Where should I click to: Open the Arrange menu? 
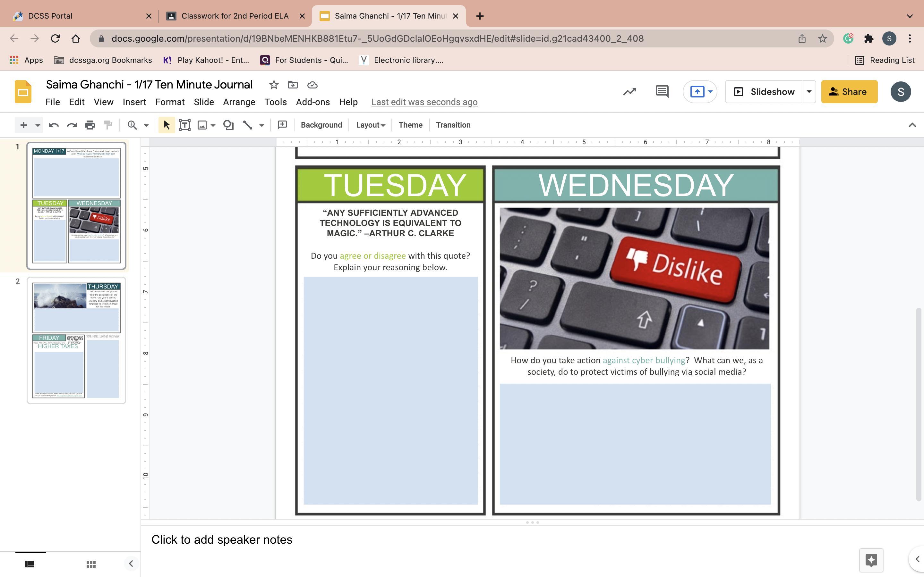239,102
